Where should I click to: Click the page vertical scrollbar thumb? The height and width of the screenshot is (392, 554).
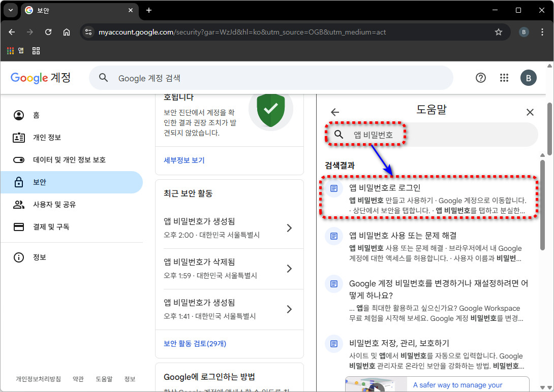click(549, 129)
